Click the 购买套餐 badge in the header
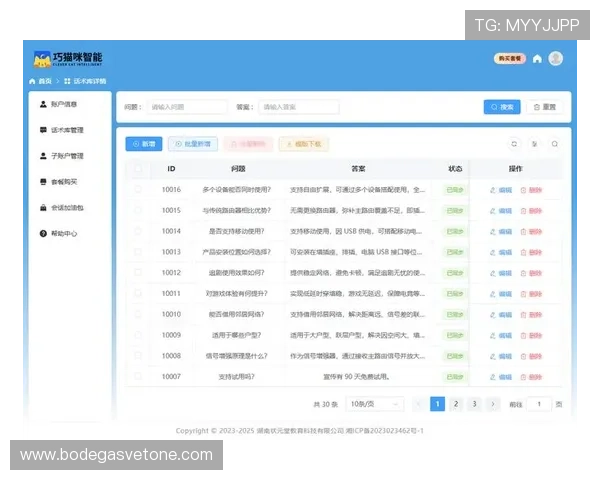Screen dimensions: 600x480 [510, 59]
